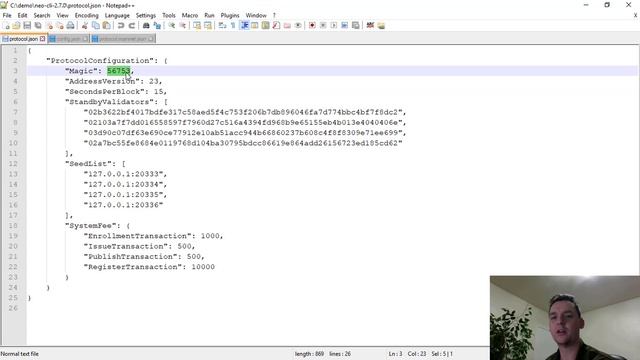Open the View menu
The height and width of the screenshot is (360, 640).
point(62,15)
